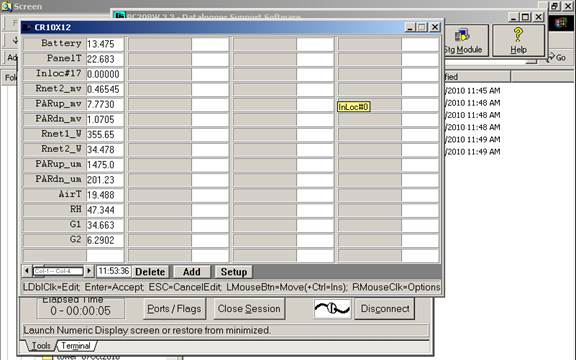
Task: Open the Help button in the toolbar
Action: coord(518,40)
